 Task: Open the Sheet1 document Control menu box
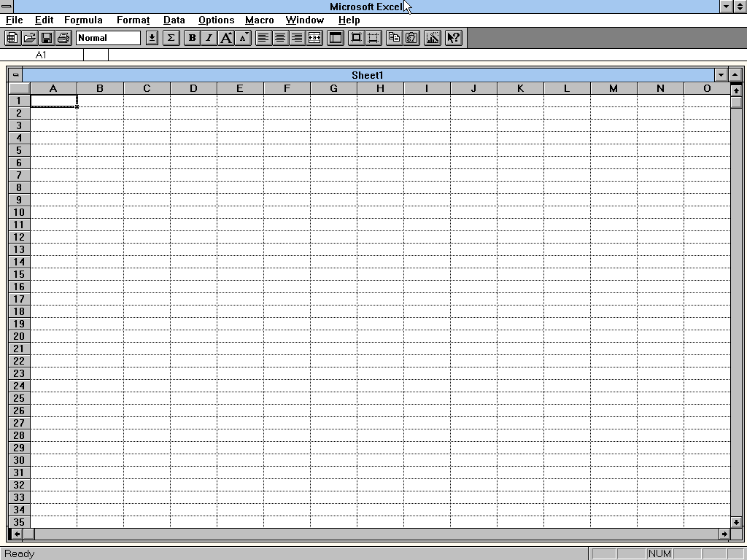[x=15, y=75]
